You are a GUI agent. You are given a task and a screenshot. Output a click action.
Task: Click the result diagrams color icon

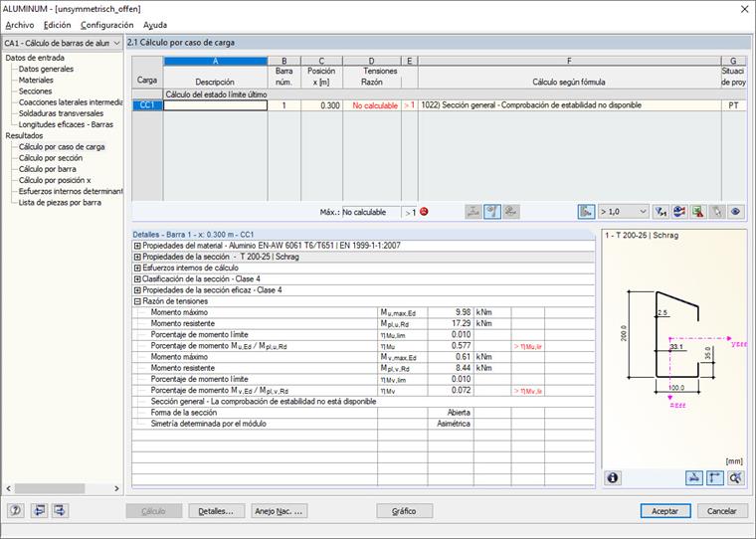point(679,212)
